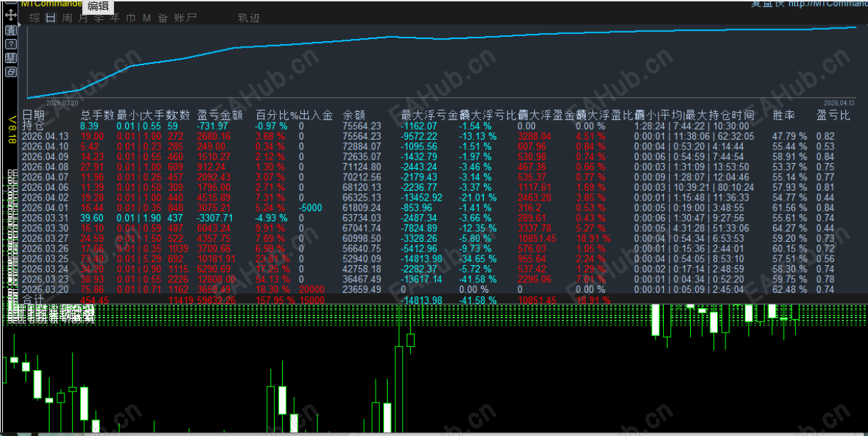Screen dimensions: 868x436
Task: Click the 20000 deposit value
Action: click(312, 290)
